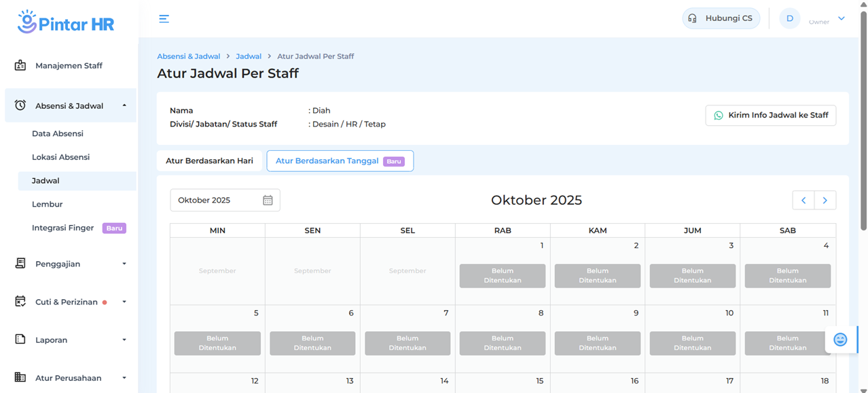Click the Pintar HR logo
The image size is (868, 393).
[66, 22]
